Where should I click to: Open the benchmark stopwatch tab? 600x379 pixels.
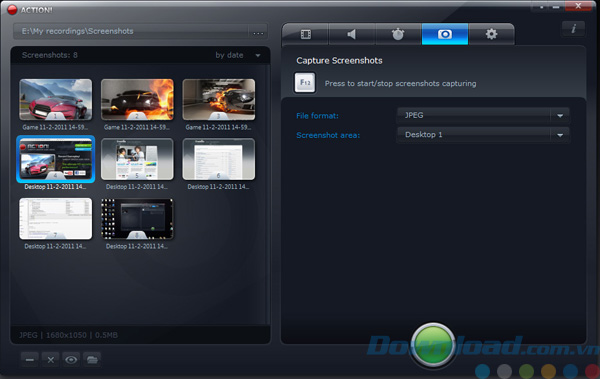pos(398,34)
